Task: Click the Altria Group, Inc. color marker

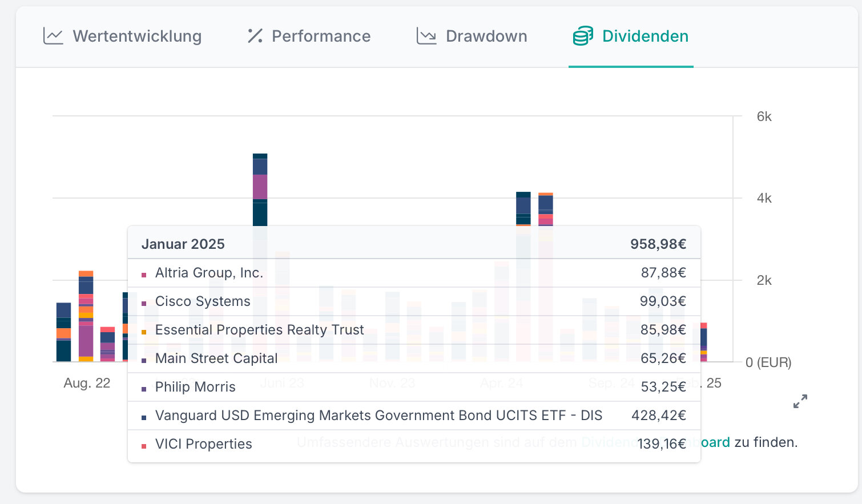Action: [x=144, y=275]
